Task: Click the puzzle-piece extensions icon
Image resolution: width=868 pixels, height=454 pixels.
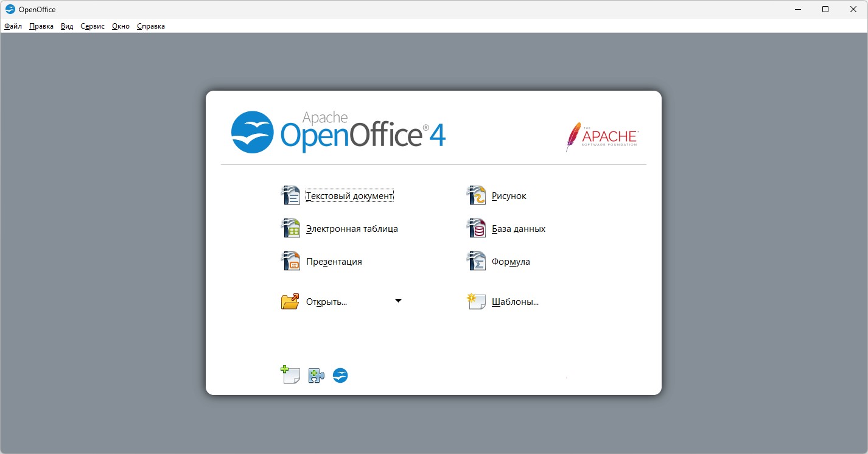Action: tap(316, 375)
